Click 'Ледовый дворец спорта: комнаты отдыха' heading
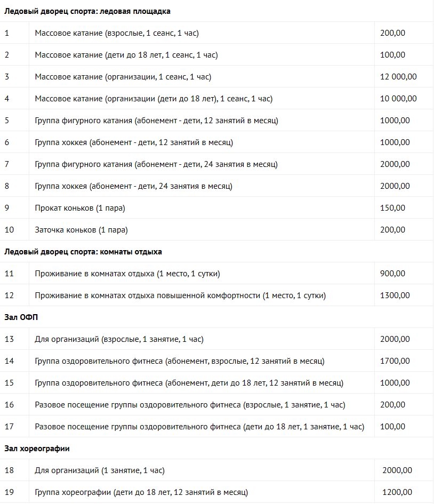 (x=83, y=252)
